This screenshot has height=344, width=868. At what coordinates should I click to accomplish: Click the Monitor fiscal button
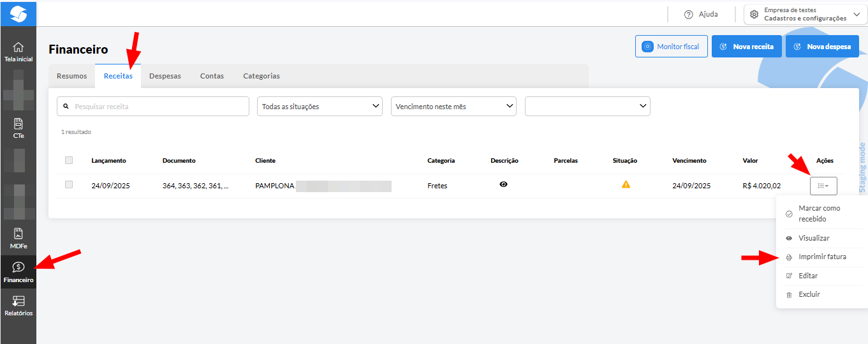pos(671,47)
